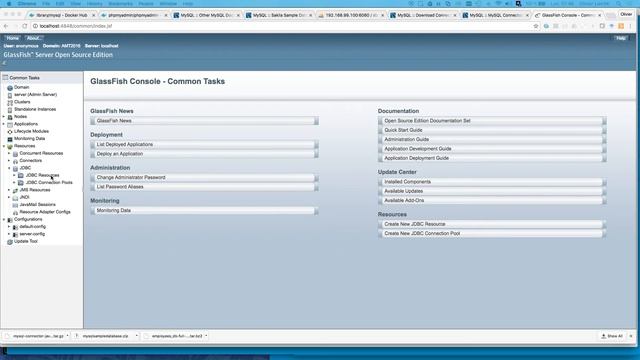The height and width of the screenshot is (360, 640).
Task: Click List Password Aliases button
Action: [x=204, y=187]
